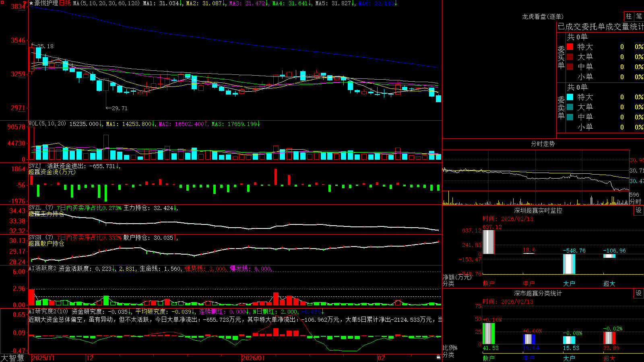Click the 龙虎看盘(逐单) panel title

pos(543,16)
